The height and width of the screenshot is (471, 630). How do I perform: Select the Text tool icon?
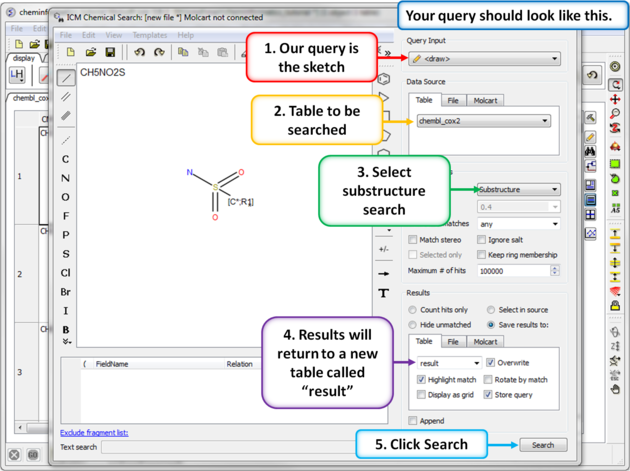pos(383,293)
